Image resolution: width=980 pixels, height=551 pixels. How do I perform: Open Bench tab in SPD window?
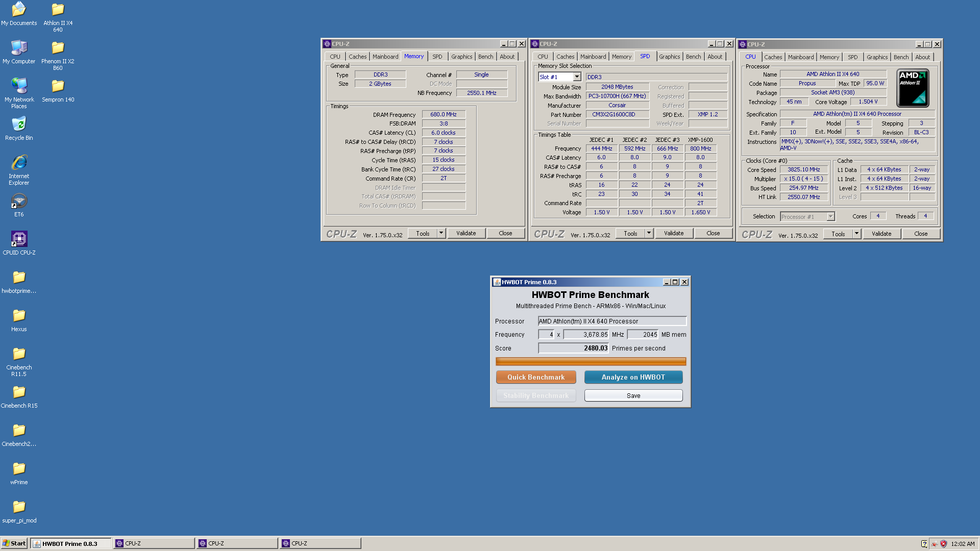(693, 57)
